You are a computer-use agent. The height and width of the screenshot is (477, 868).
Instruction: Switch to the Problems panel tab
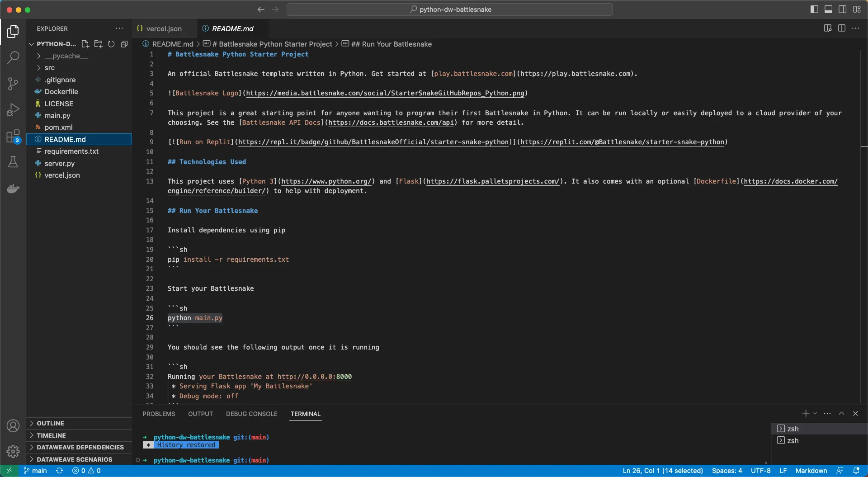coord(159,414)
